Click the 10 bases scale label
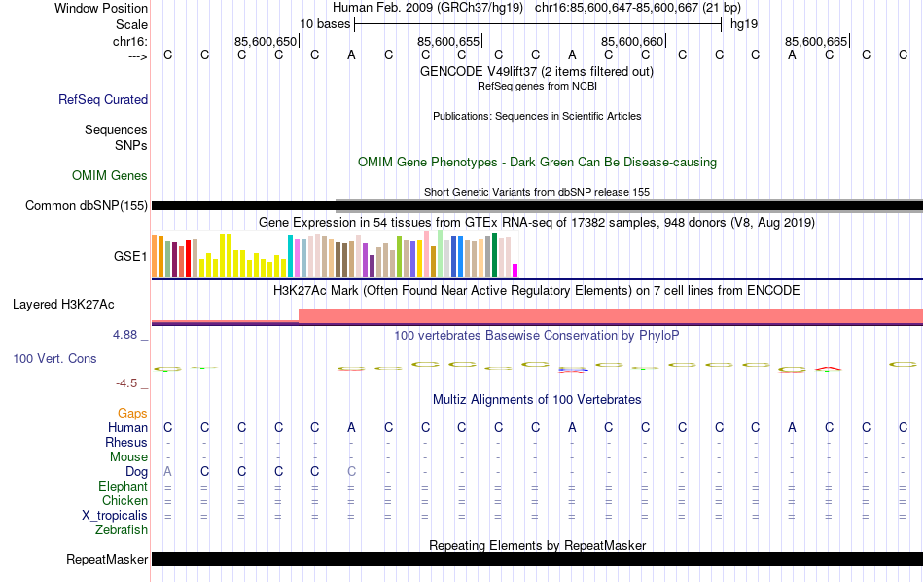 click(x=325, y=24)
